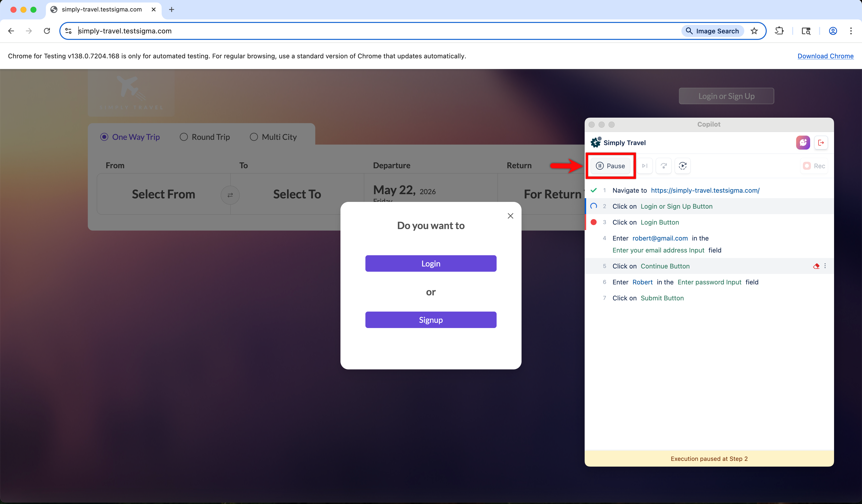
Task: Click the red eraser icon on step 5
Action: coord(816,266)
